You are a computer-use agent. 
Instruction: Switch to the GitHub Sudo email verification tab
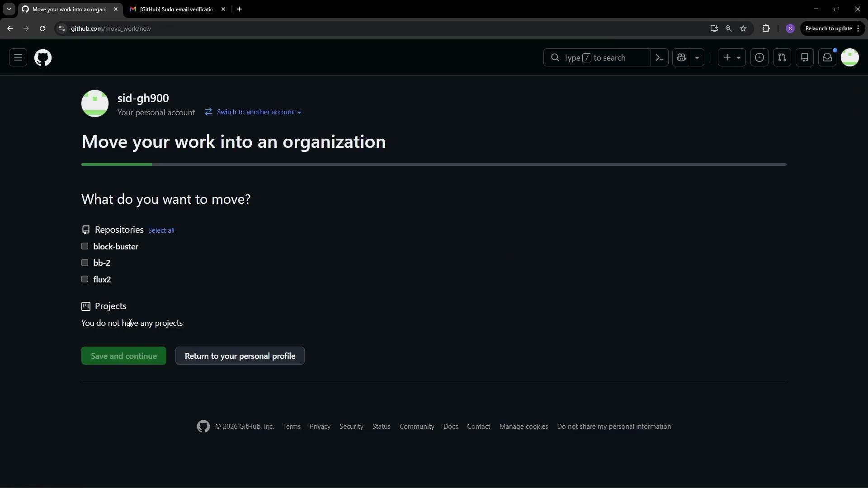coord(177,9)
